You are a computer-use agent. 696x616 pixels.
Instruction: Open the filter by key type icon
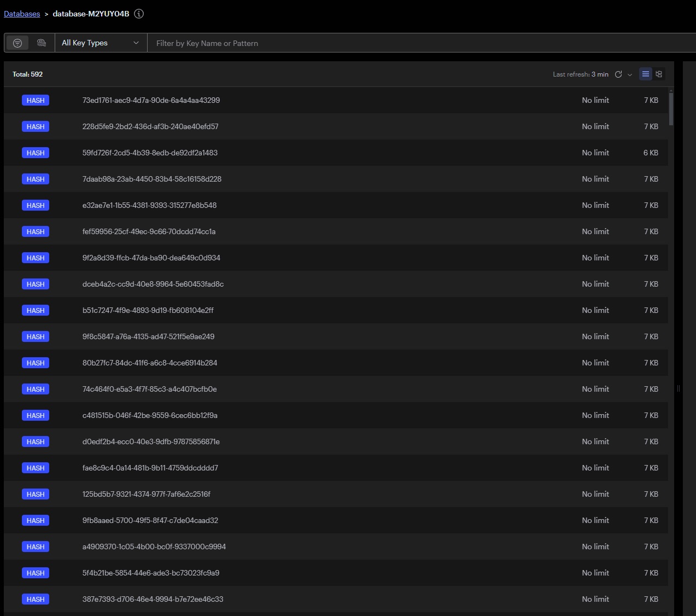(16, 42)
